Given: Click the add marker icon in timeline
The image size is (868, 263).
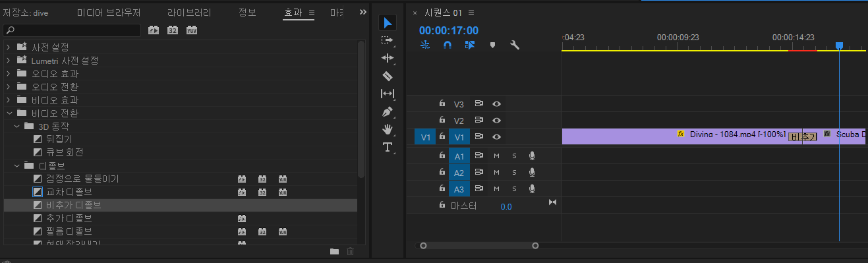Looking at the screenshot, I should (492, 45).
